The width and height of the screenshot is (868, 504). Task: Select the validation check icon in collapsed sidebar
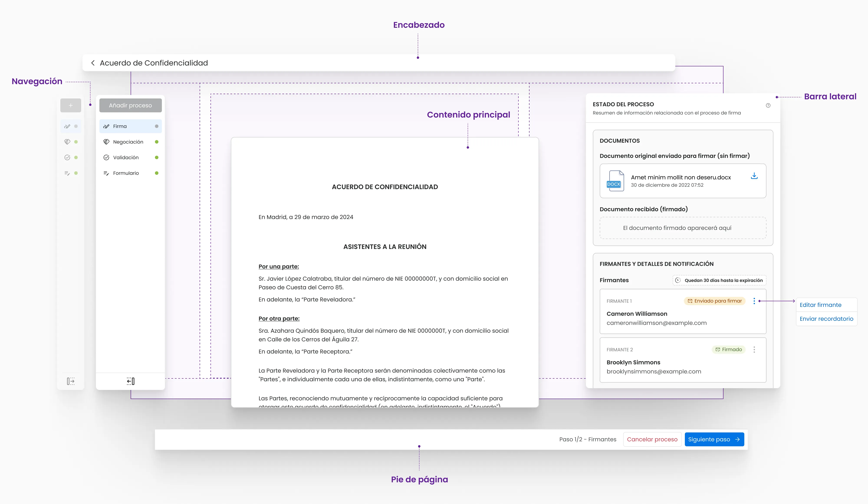[x=67, y=157]
